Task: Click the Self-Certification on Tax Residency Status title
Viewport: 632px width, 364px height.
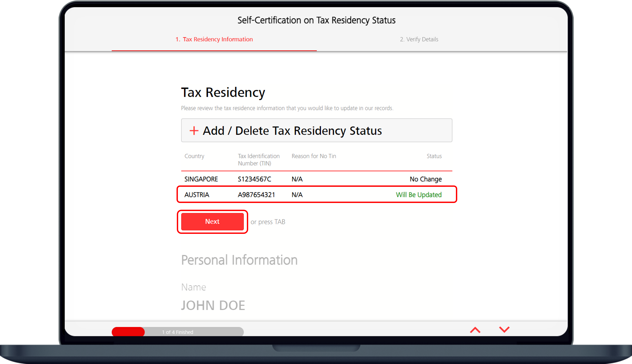Action: 316,20
